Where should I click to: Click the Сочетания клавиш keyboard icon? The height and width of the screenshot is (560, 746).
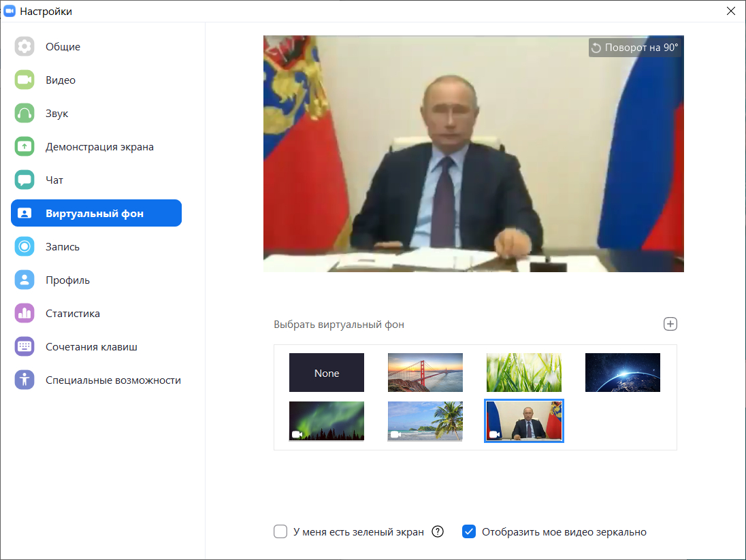tap(25, 346)
